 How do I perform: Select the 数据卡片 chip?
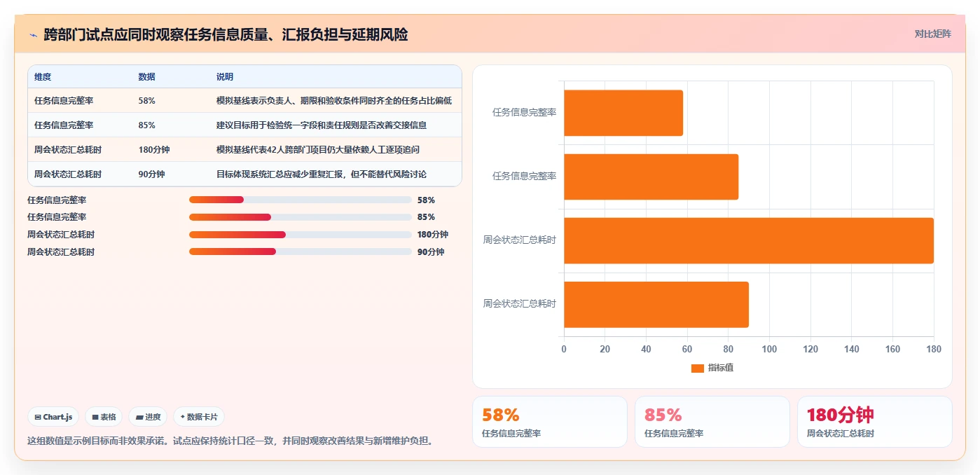point(199,417)
